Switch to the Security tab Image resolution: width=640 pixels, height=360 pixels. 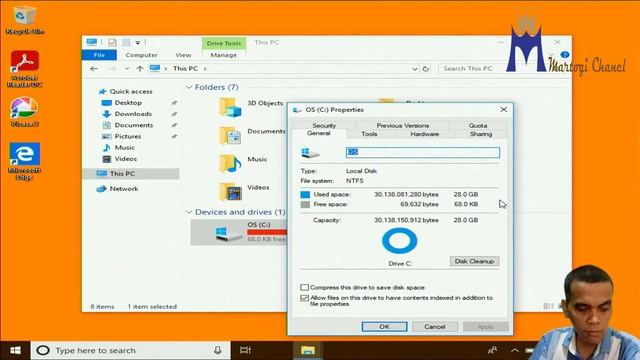(x=324, y=125)
